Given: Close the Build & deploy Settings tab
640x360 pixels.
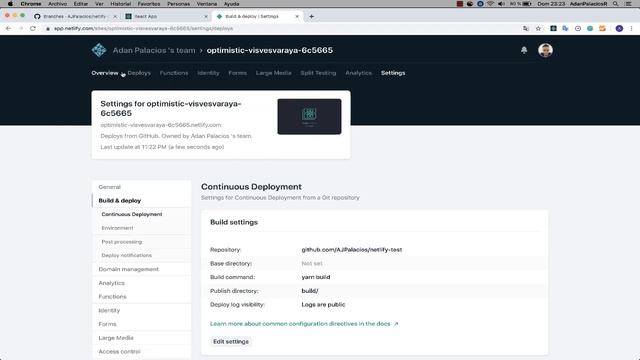Looking at the screenshot, I should coord(297,16).
